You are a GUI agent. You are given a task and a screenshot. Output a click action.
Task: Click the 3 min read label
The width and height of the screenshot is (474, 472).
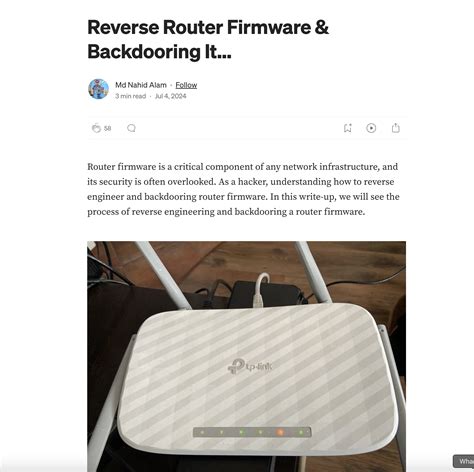click(x=131, y=96)
